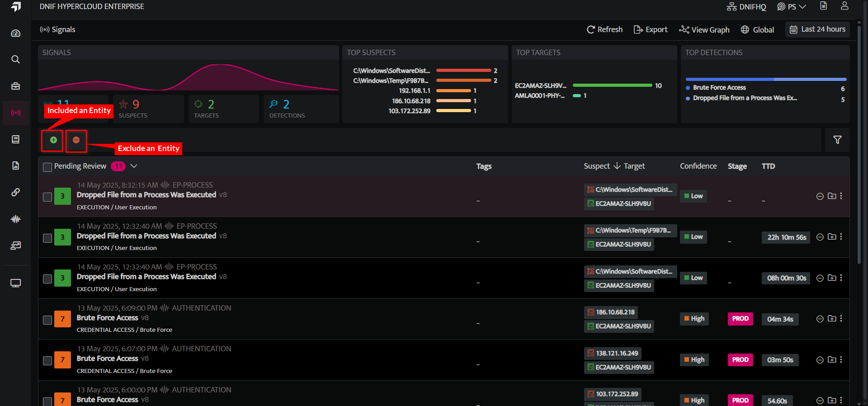Select the Signals broadcast icon in sidebar
The width and height of the screenshot is (868, 406).
tap(16, 113)
